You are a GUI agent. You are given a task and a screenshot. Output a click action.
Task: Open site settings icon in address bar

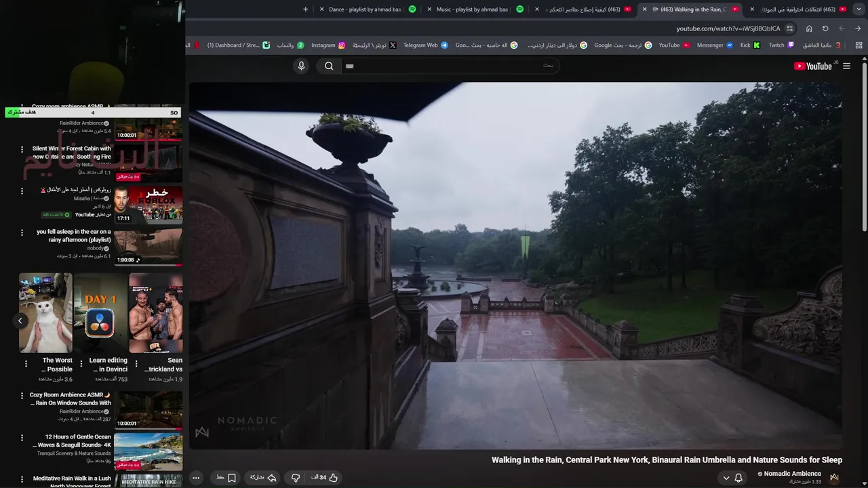[790, 28]
